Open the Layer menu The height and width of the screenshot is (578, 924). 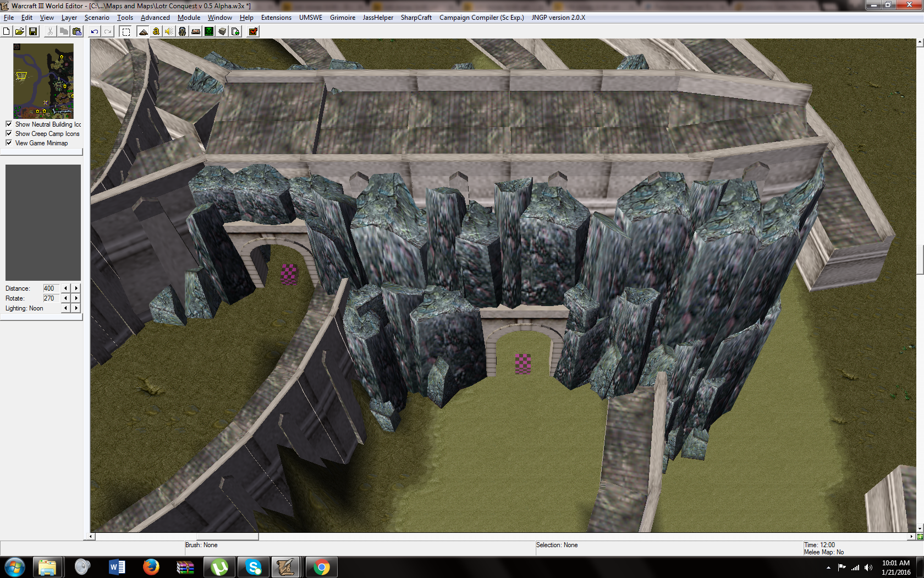[x=69, y=18]
